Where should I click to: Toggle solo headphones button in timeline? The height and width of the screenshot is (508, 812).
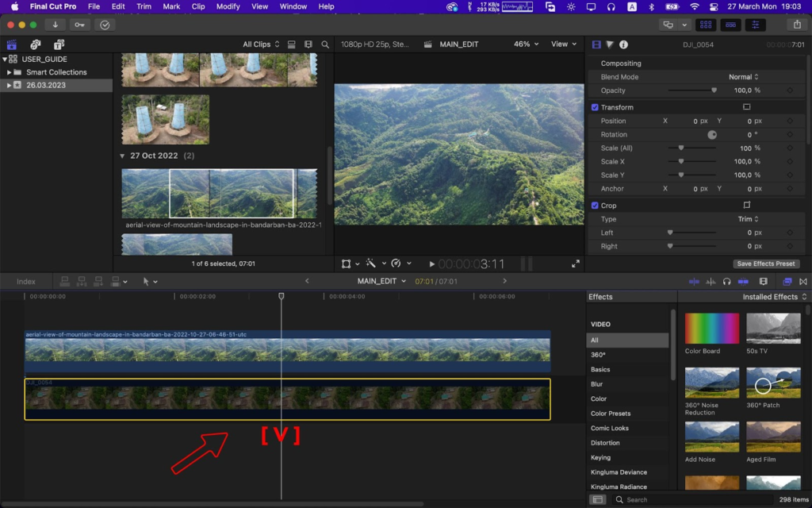[726, 282]
